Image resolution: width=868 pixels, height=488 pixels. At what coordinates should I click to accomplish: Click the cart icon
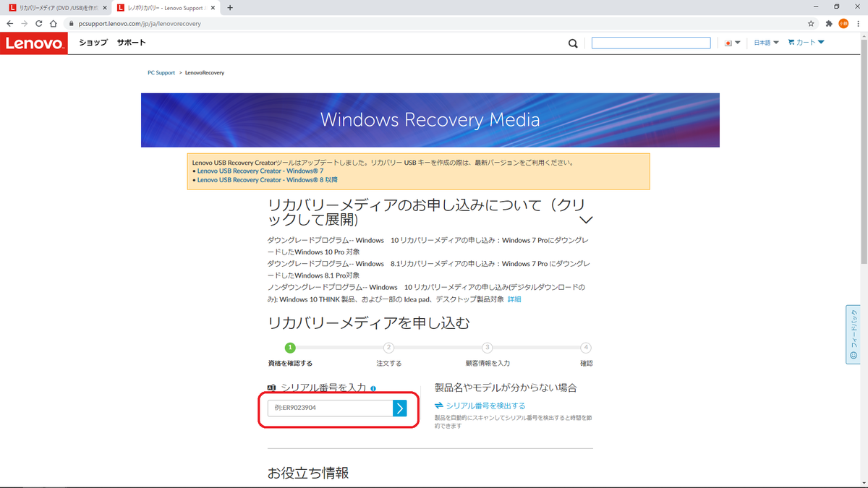(791, 42)
